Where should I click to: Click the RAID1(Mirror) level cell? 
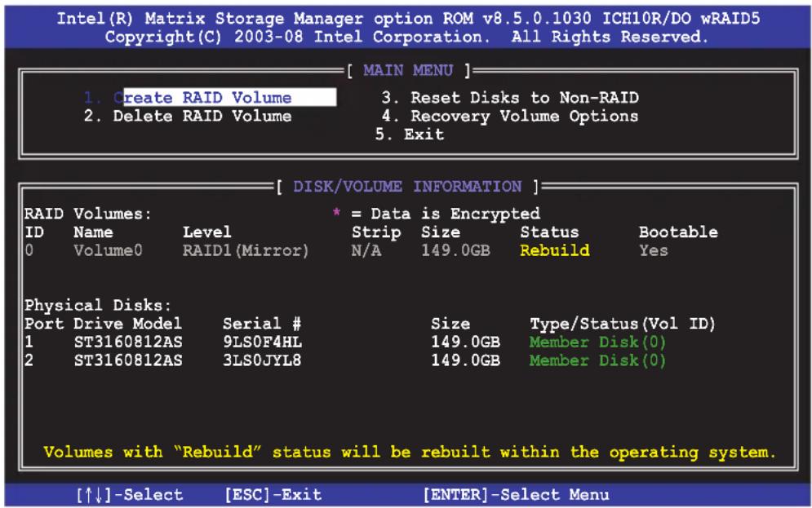pyautogui.click(x=246, y=251)
